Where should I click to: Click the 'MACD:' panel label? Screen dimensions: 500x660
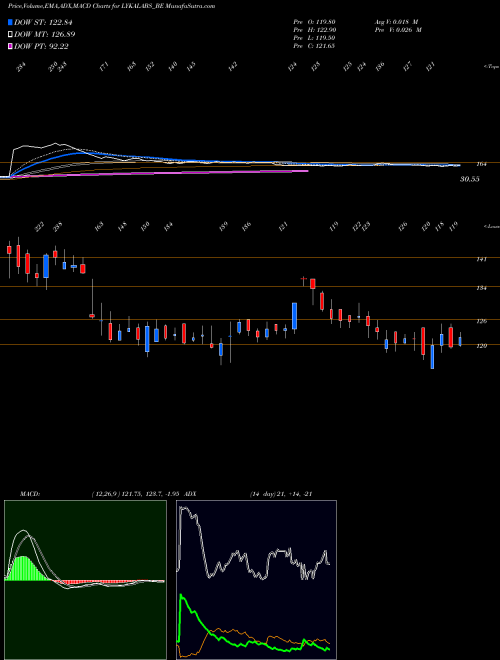tap(29, 494)
